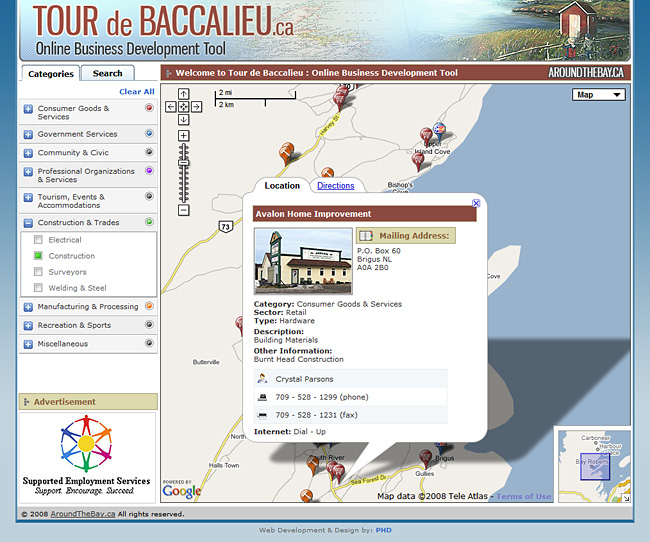Click the Supported Employment Services advertisement
650x542 pixels.
[x=87, y=457]
